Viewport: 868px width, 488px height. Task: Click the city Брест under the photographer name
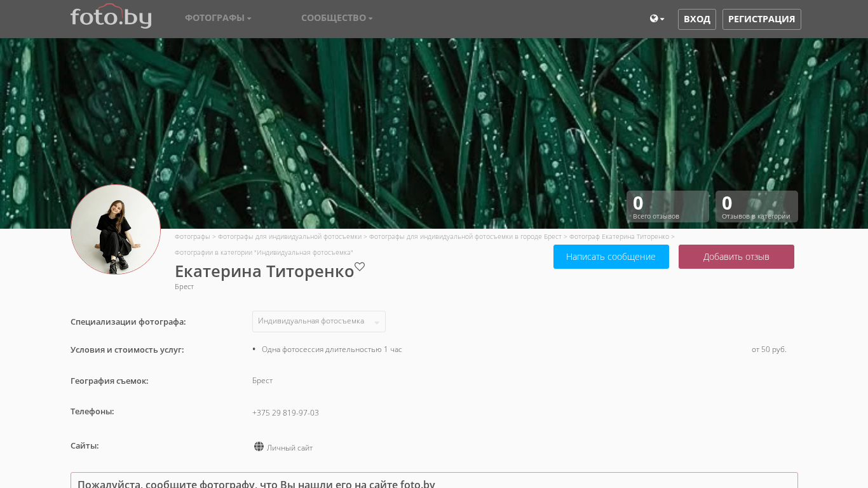[184, 287]
